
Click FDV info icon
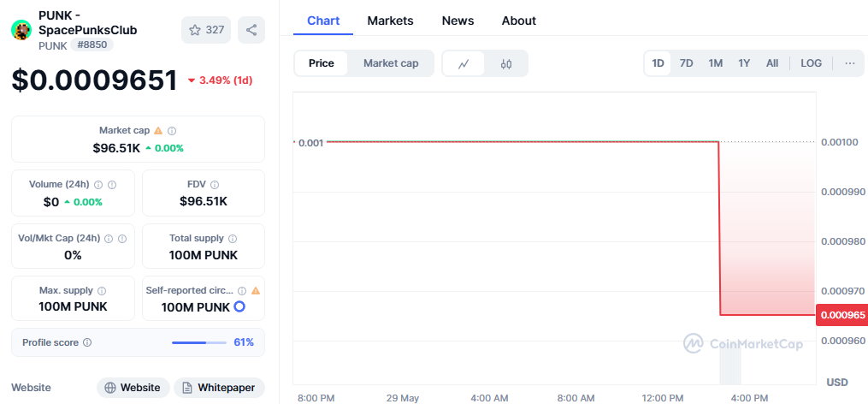(215, 185)
